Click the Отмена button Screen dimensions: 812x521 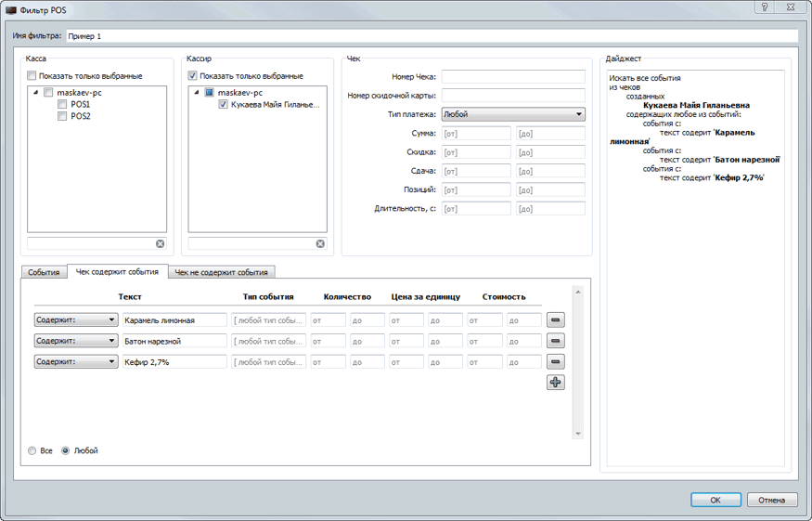click(x=771, y=500)
